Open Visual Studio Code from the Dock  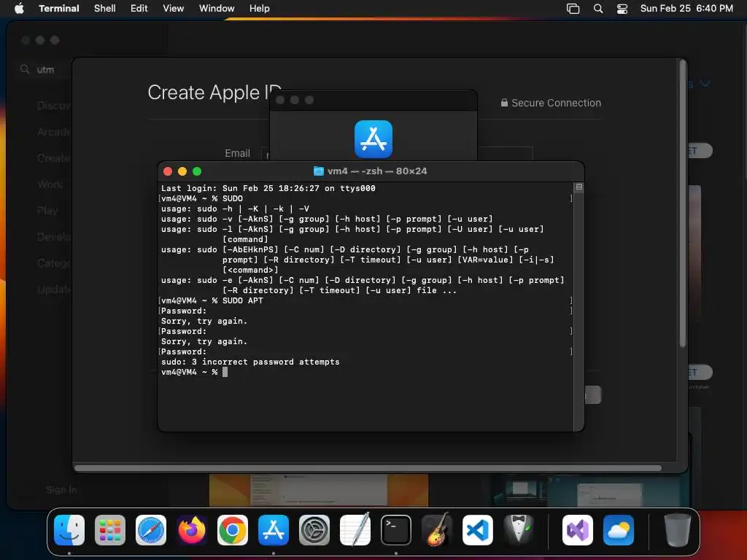(x=478, y=530)
